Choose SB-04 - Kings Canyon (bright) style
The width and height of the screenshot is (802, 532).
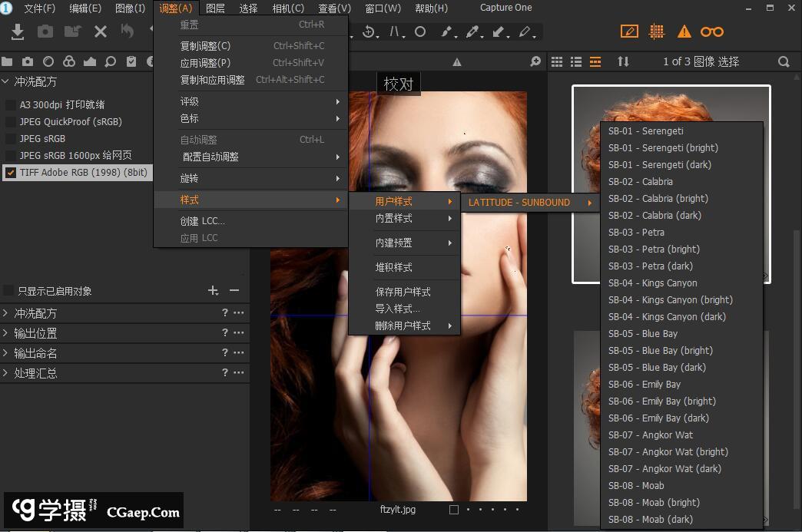pos(670,300)
